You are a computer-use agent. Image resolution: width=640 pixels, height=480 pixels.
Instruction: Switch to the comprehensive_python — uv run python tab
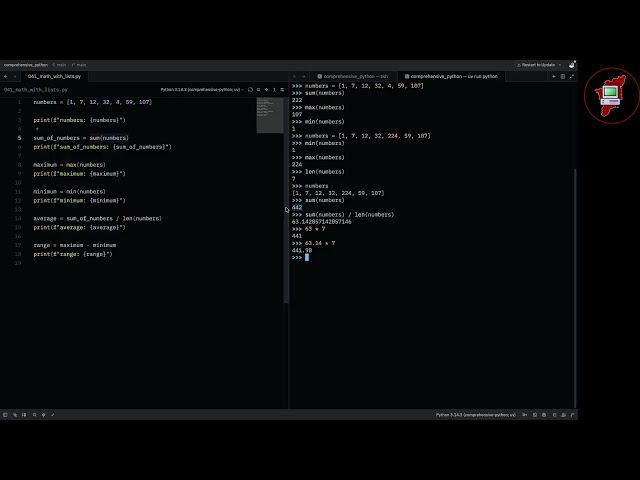click(451, 76)
